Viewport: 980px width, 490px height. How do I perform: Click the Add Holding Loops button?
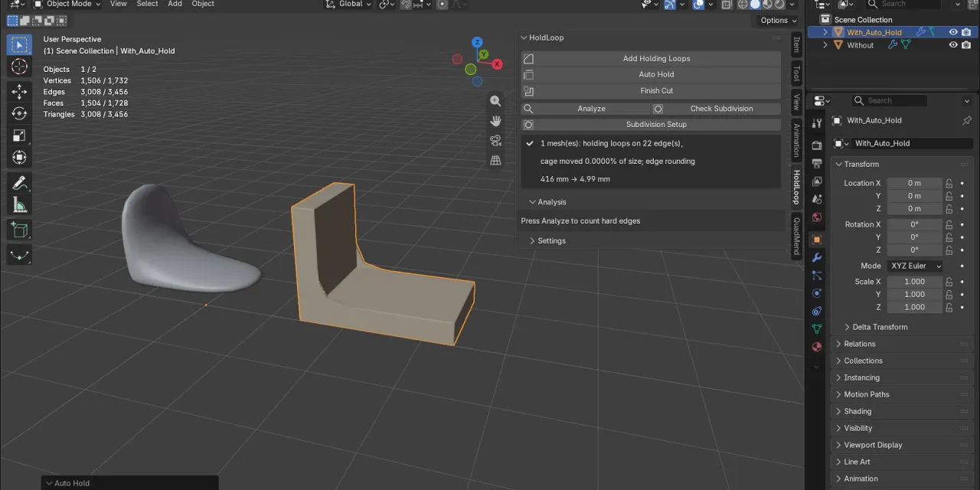(651, 58)
